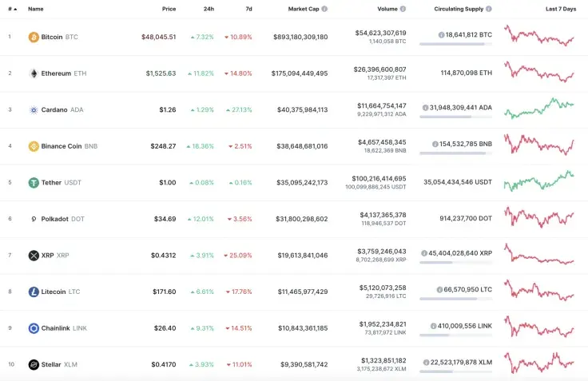Click info icon beside Volume header
This screenshot has height=381, width=588.
[x=403, y=9]
